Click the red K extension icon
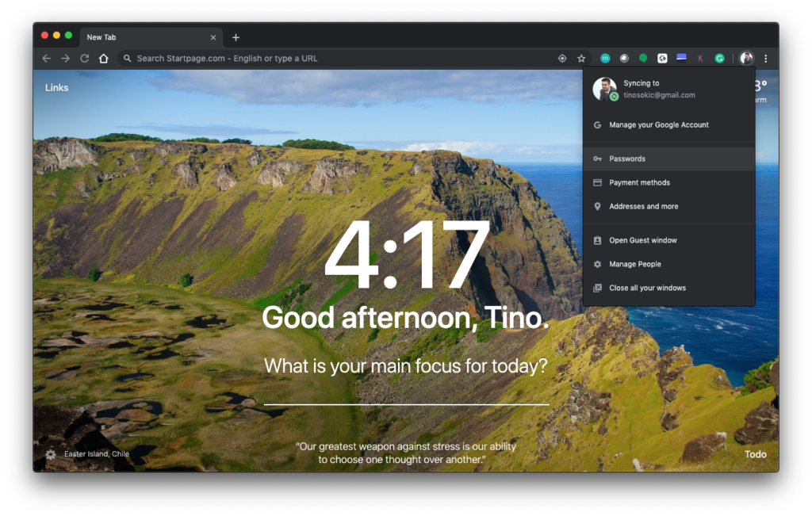 coord(700,59)
